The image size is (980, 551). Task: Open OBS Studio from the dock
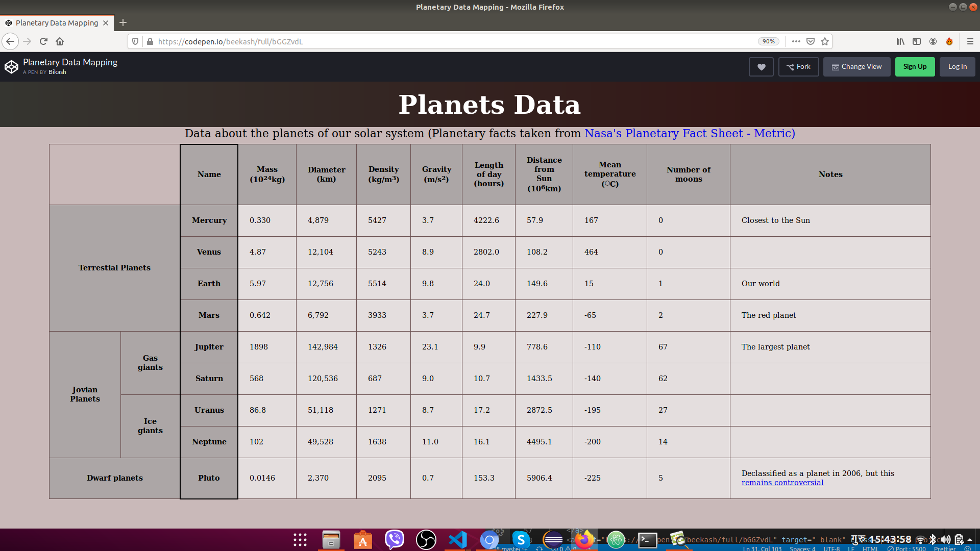(x=426, y=540)
